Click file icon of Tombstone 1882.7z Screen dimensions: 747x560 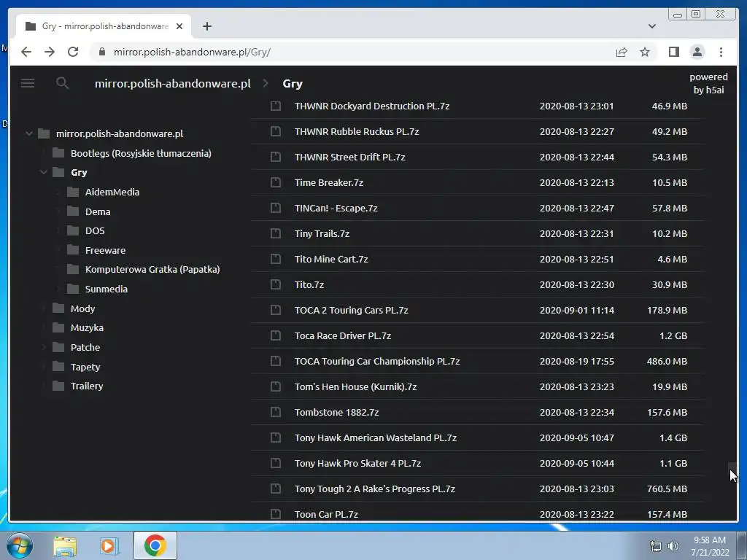pyautogui.click(x=275, y=412)
